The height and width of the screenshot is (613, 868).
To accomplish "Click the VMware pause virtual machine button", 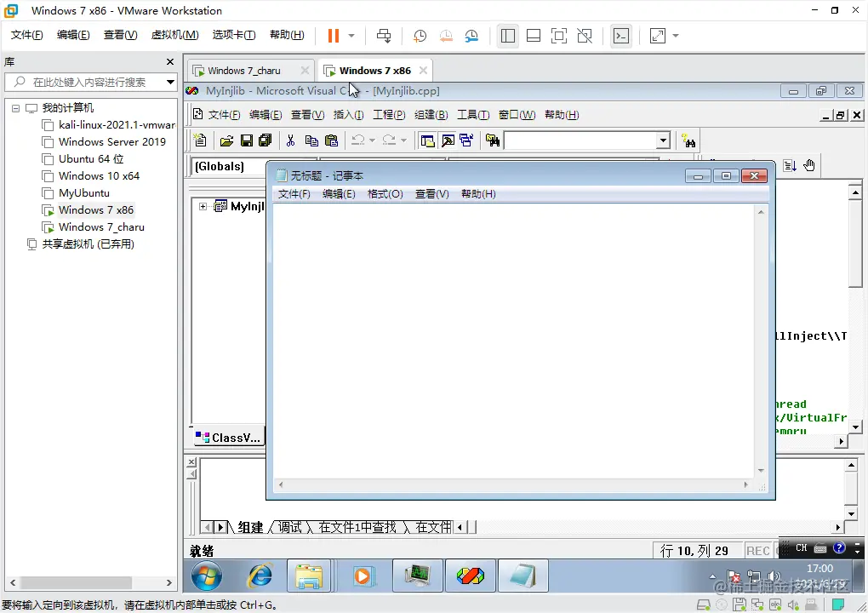I will point(334,36).
